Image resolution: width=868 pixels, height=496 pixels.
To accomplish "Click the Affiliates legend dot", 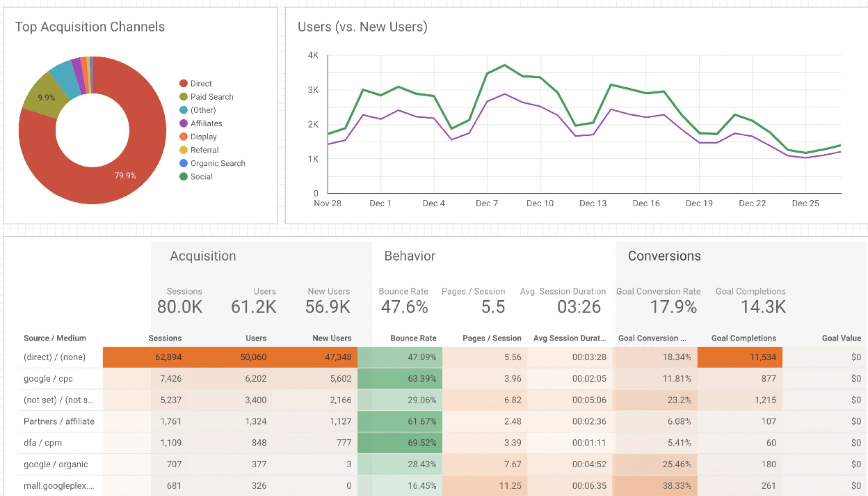I will 183,123.
